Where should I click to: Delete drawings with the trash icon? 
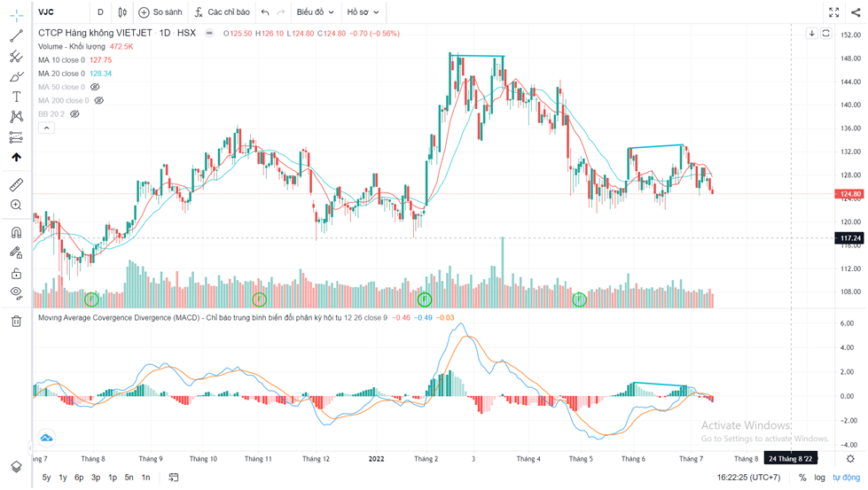pos(16,321)
